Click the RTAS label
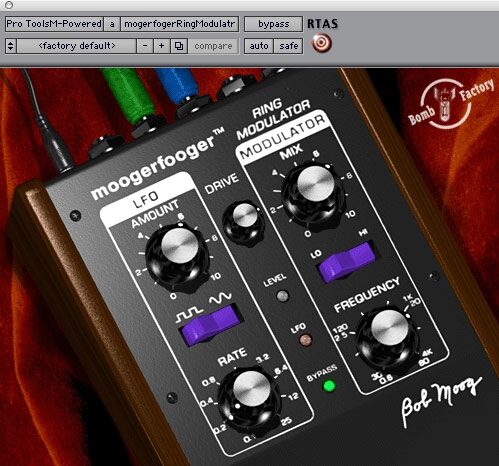This screenshot has height=466, width=499. point(322,24)
